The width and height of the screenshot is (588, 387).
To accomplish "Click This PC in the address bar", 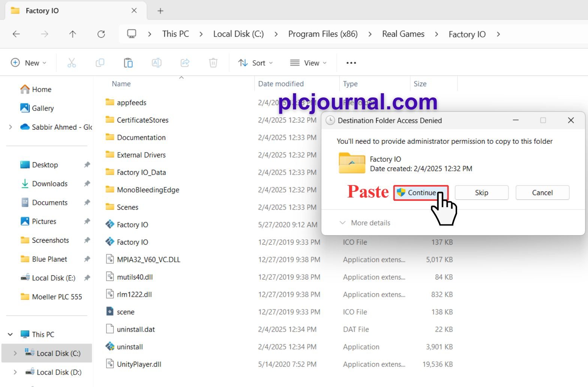I will (x=175, y=34).
